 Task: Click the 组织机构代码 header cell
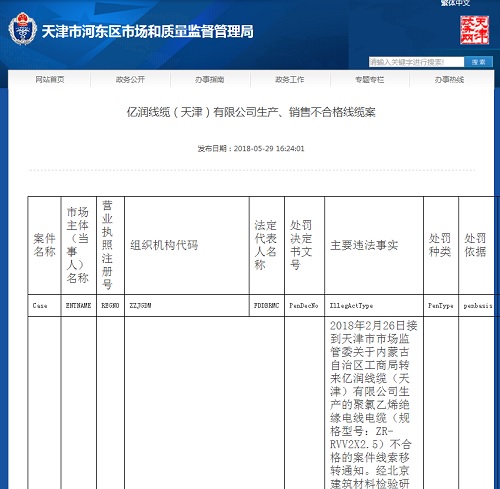[x=187, y=245]
